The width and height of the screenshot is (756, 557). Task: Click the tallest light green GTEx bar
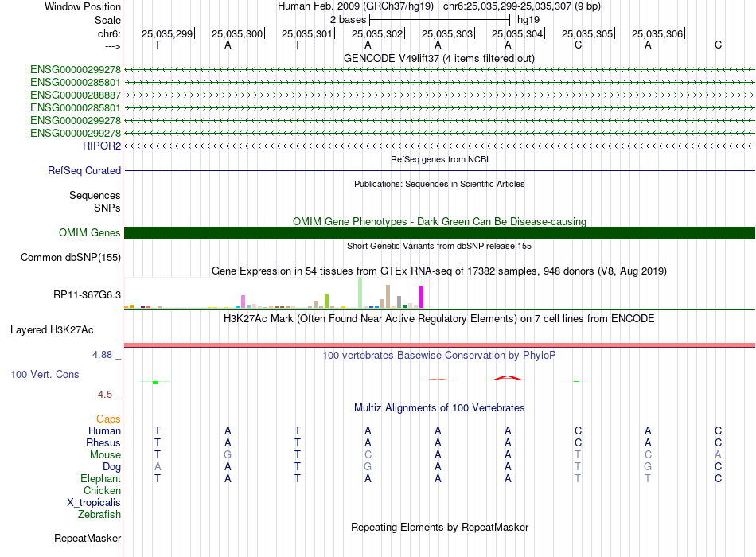point(360,293)
